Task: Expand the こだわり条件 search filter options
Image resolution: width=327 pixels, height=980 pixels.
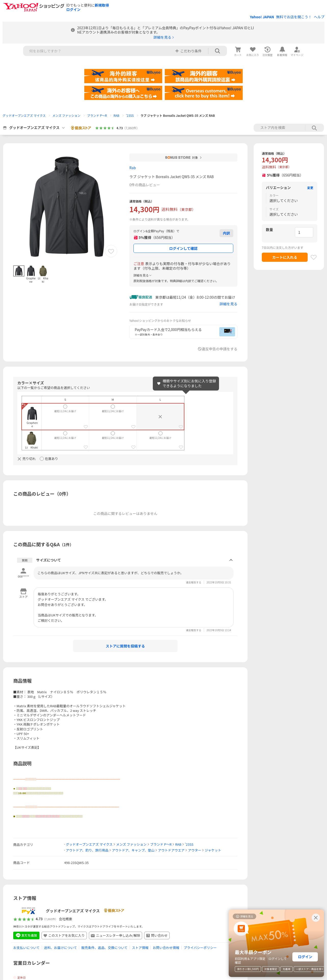Action: tap(188, 51)
